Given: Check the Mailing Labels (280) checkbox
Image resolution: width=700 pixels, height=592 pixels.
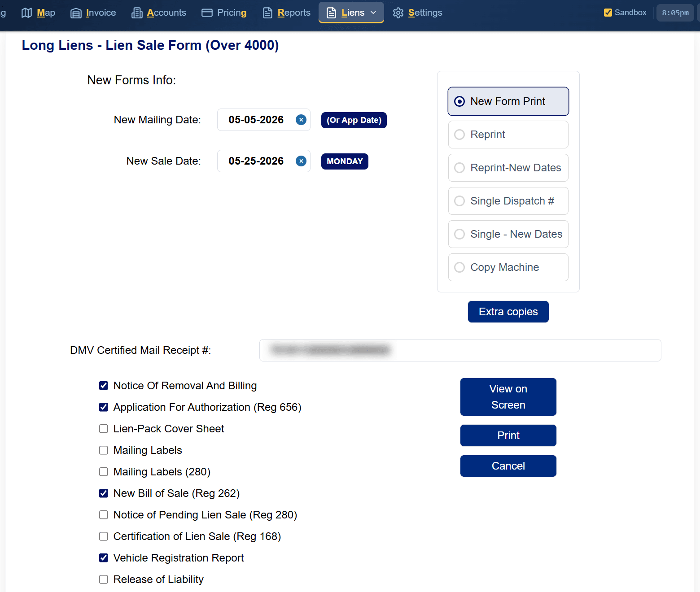Looking at the screenshot, I should click(x=104, y=472).
